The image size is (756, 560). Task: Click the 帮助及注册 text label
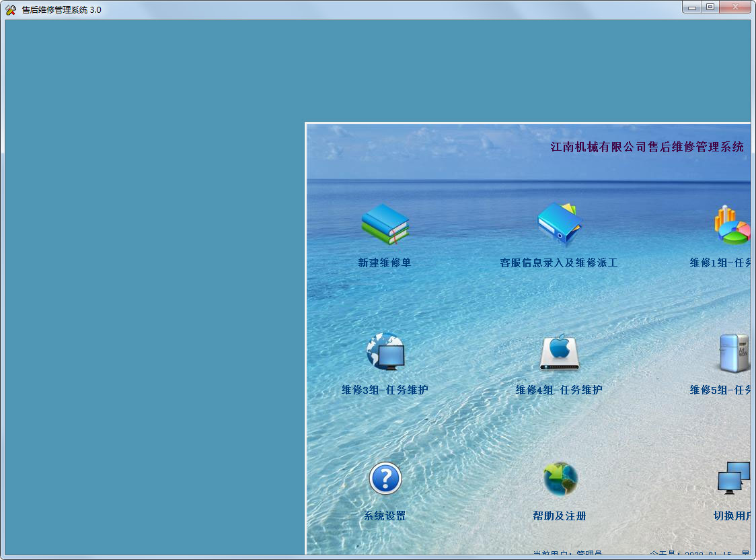tap(560, 516)
